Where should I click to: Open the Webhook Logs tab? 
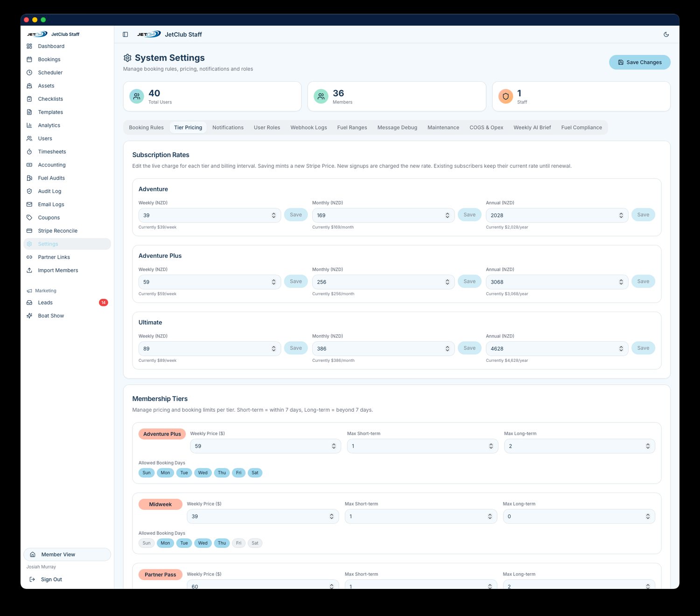308,128
